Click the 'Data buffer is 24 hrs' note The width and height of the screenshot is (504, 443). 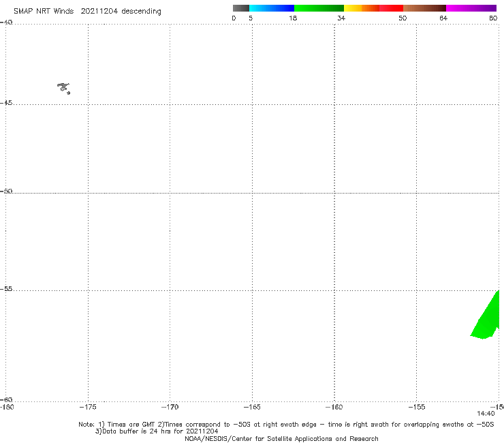pos(157,431)
